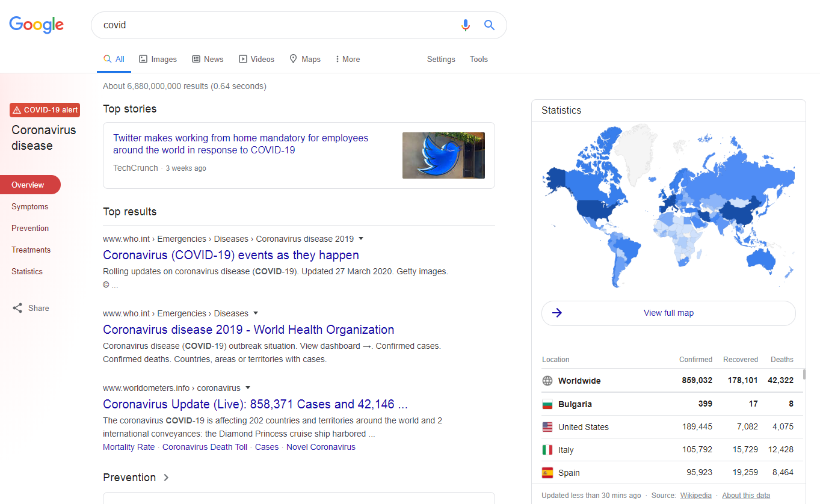Switch to the Images tab

click(158, 59)
